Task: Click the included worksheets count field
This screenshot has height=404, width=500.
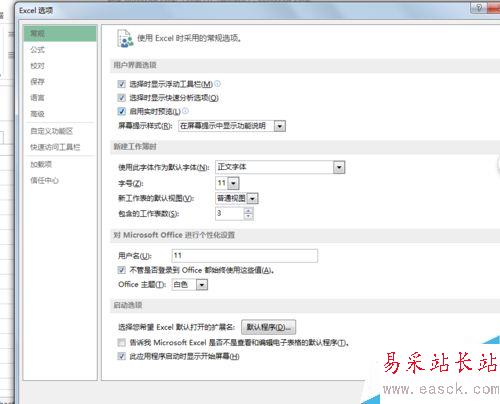Action: click(230, 213)
